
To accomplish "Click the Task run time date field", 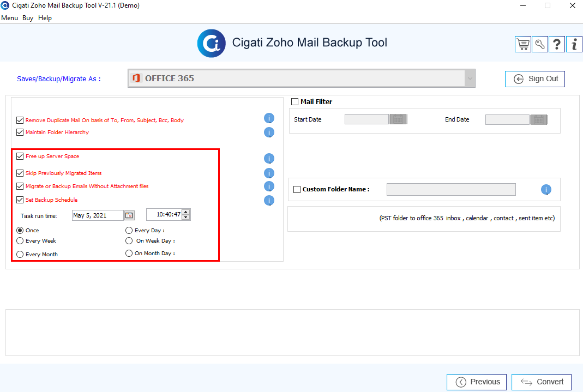I will point(98,215).
